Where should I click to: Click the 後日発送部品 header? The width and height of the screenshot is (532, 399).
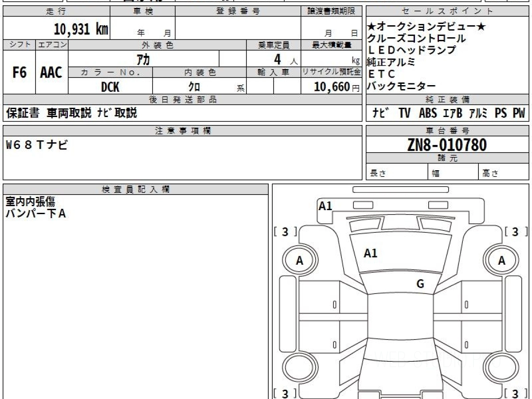[x=183, y=100]
